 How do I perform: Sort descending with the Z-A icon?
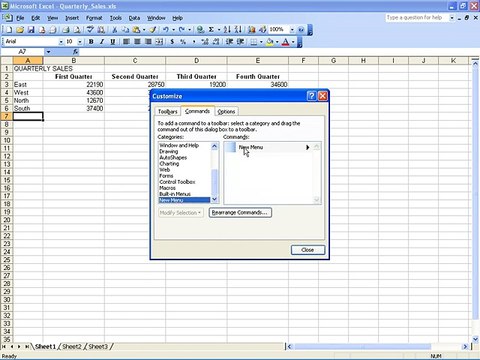238,30
